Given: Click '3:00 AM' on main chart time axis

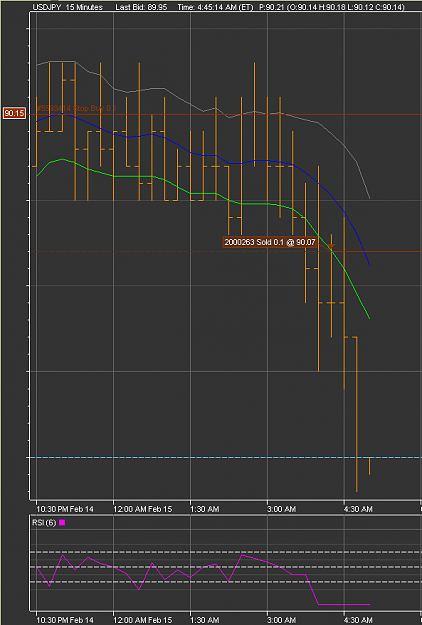Looking at the screenshot, I should pos(282,509).
